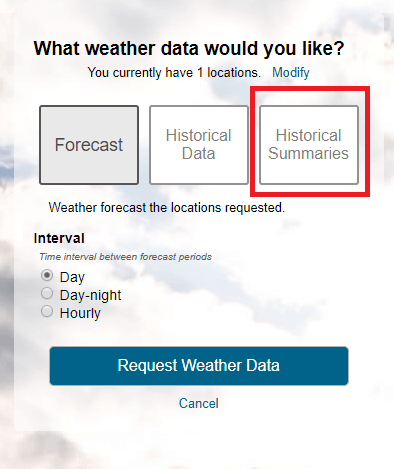Click the weather forecast description sentence
The width and height of the screenshot is (394, 469).
pos(167,208)
